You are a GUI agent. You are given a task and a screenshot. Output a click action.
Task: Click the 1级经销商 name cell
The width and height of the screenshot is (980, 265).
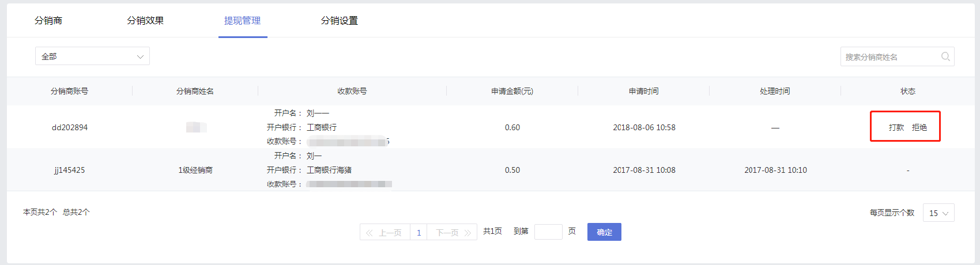pyautogui.click(x=195, y=170)
